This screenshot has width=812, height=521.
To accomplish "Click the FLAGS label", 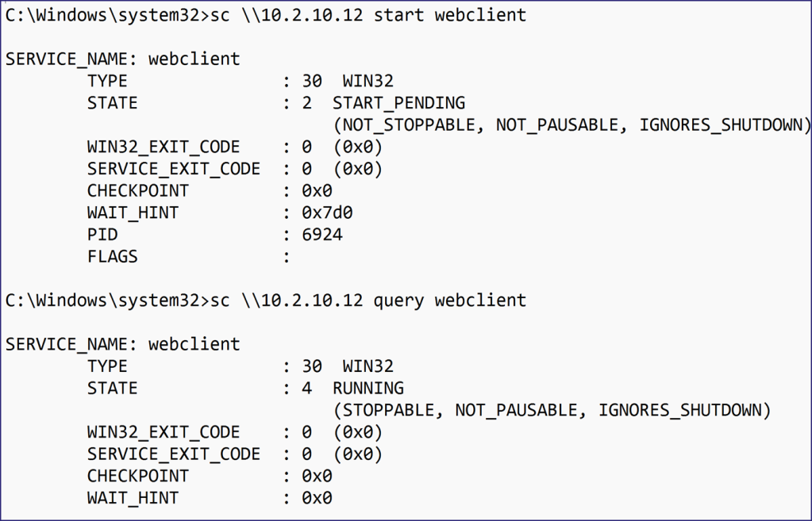I will 113,257.
